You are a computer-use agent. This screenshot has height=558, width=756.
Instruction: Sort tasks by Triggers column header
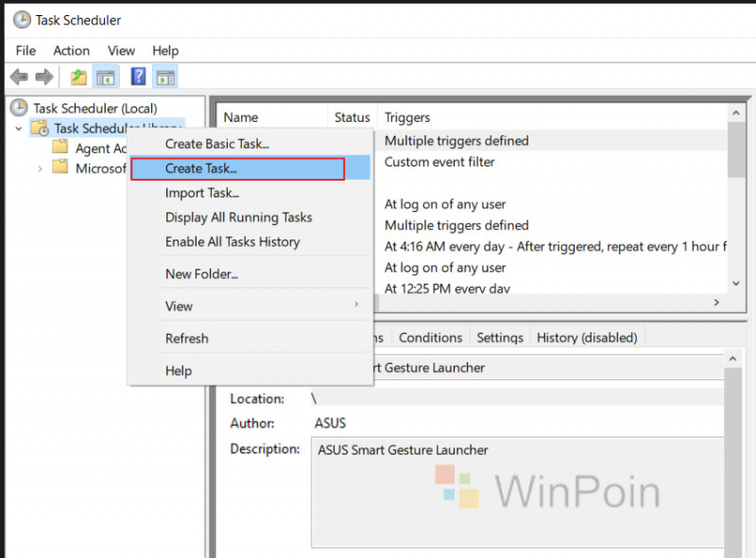tap(552, 117)
